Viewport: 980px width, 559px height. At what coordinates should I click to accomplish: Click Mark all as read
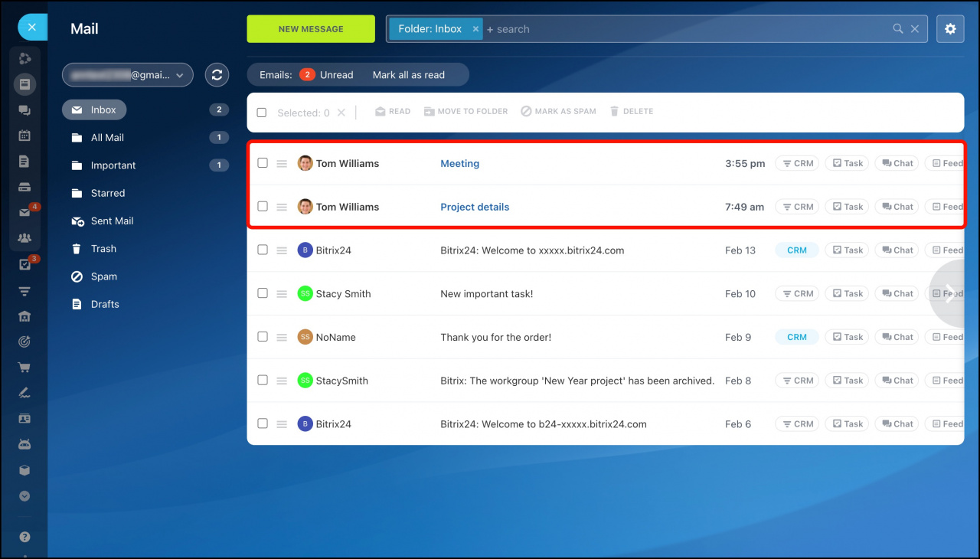click(x=409, y=74)
